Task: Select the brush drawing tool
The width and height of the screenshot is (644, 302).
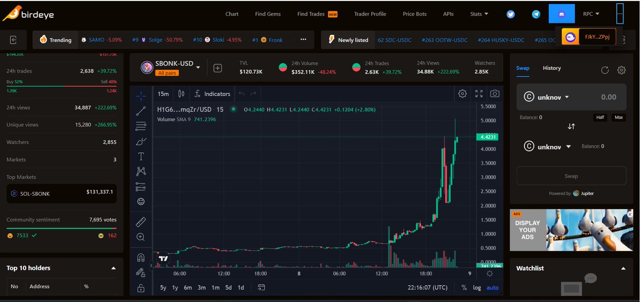Action: pos(141,142)
